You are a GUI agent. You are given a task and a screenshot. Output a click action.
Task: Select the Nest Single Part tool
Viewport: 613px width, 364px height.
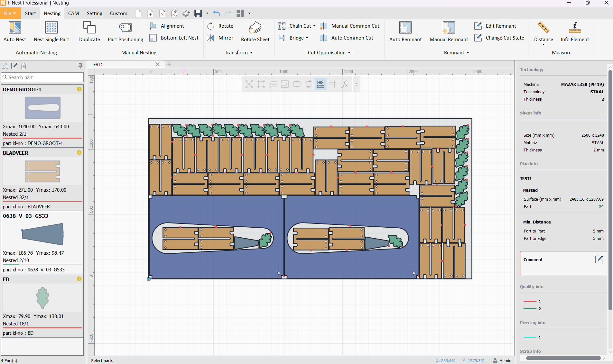51,28
